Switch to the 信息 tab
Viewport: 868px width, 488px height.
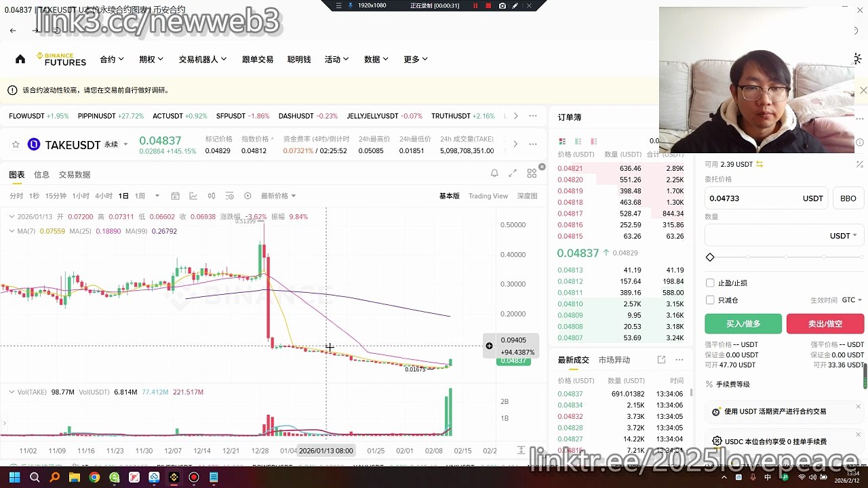[41, 174]
